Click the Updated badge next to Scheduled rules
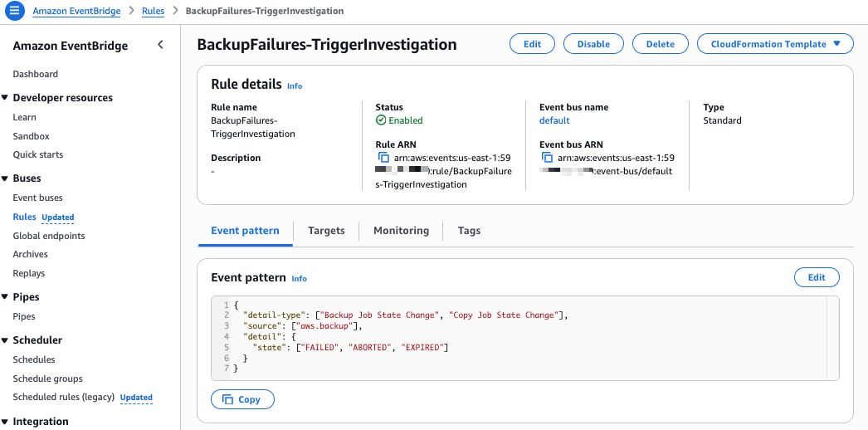The height and width of the screenshot is (430, 868). point(136,398)
